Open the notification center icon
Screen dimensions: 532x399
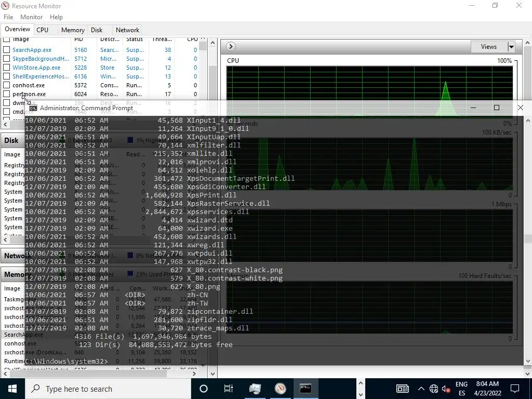click(515, 389)
